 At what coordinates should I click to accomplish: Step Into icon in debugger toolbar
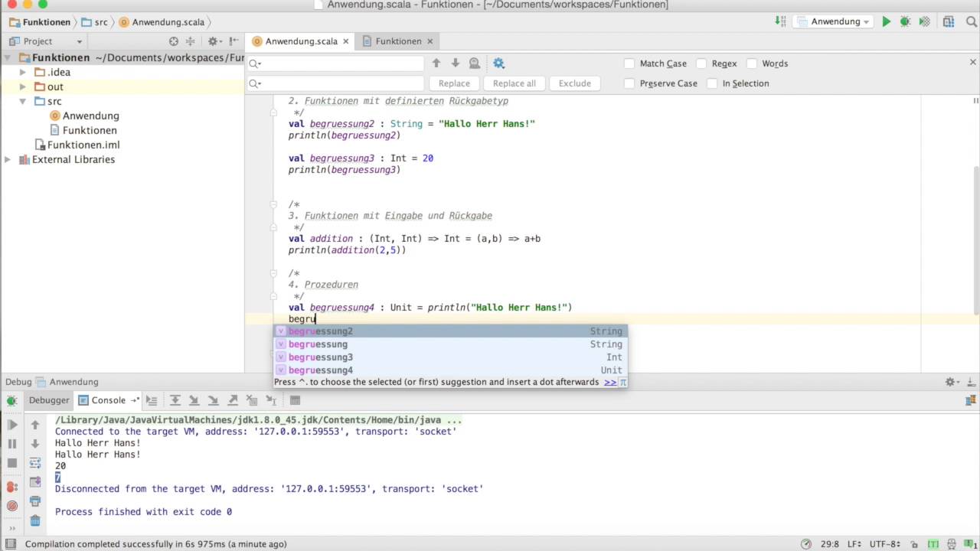(194, 400)
